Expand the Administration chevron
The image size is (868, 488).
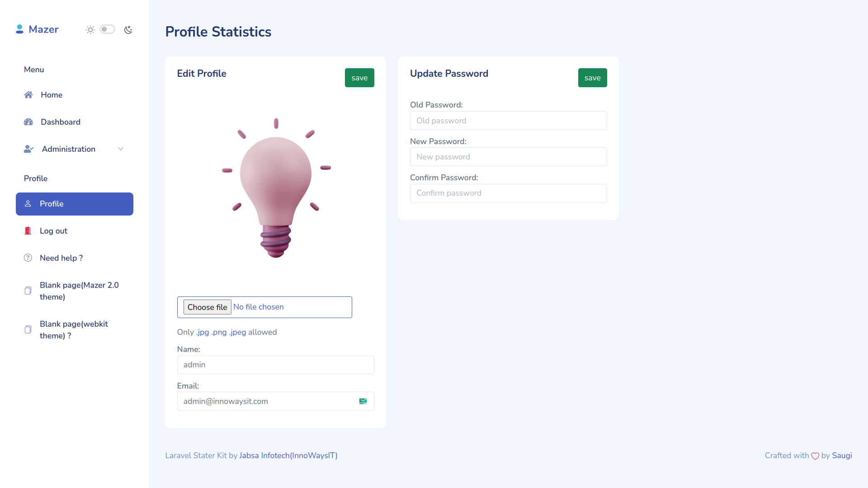(x=121, y=149)
